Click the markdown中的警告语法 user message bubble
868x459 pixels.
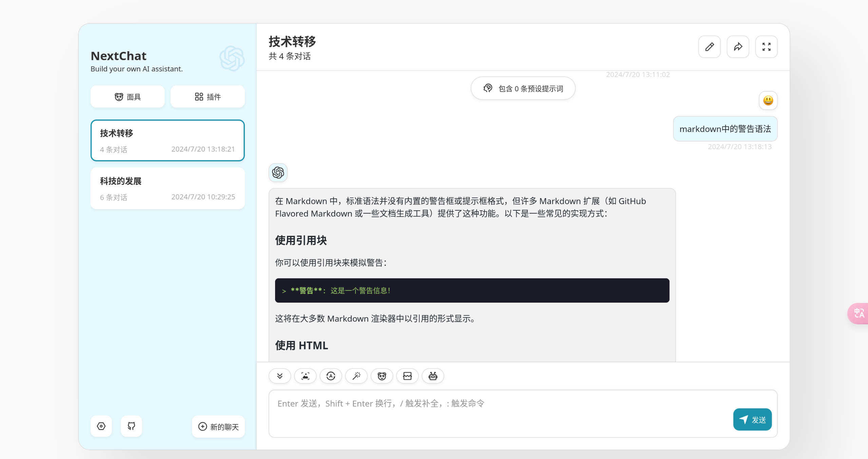[725, 129]
